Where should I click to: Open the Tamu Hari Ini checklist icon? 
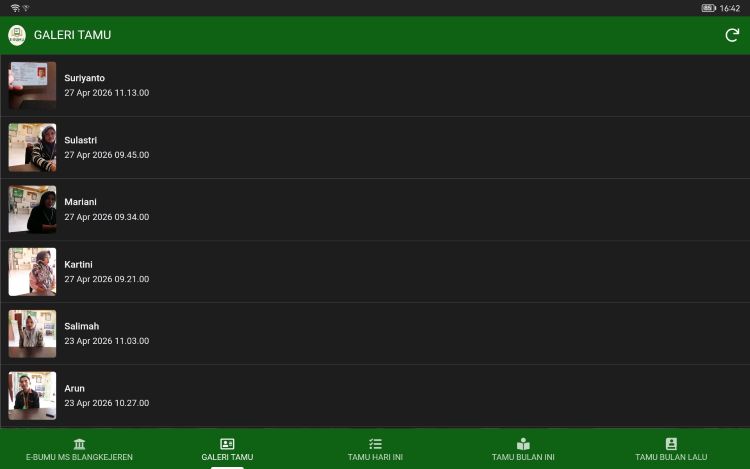pos(375,444)
